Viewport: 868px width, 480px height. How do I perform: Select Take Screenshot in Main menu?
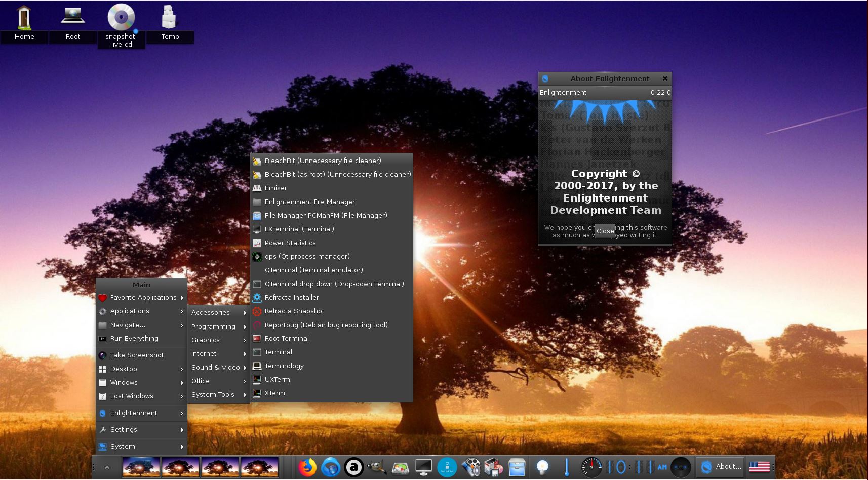click(x=141, y=355)
